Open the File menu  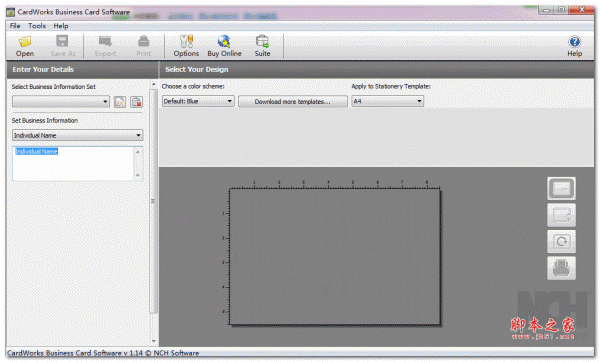pyautogui.click(x=15, y=26)
